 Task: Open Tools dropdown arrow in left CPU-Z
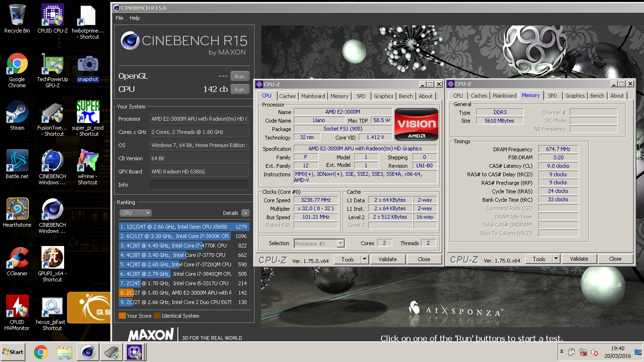pyautogui.click(x=365, y=259)
